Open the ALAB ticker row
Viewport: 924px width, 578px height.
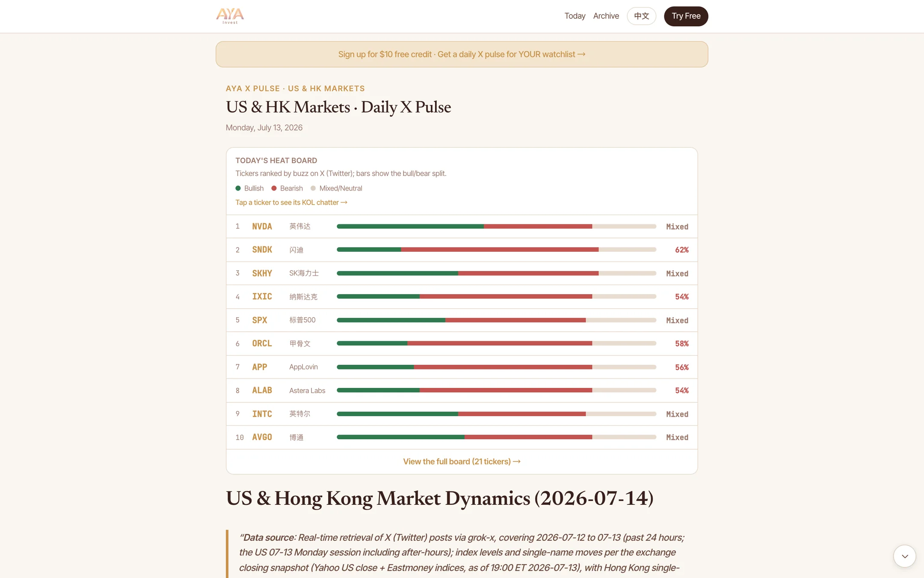(462, 390)
